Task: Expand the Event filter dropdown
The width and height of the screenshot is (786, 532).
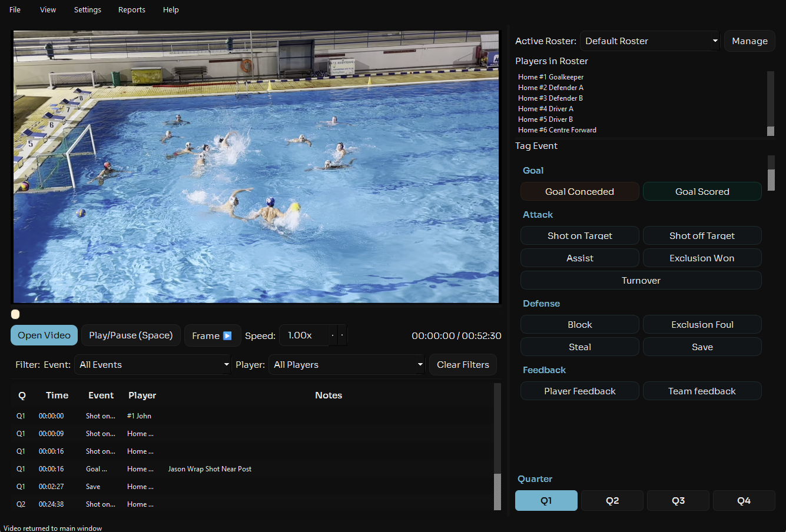Action: [152, 365]
